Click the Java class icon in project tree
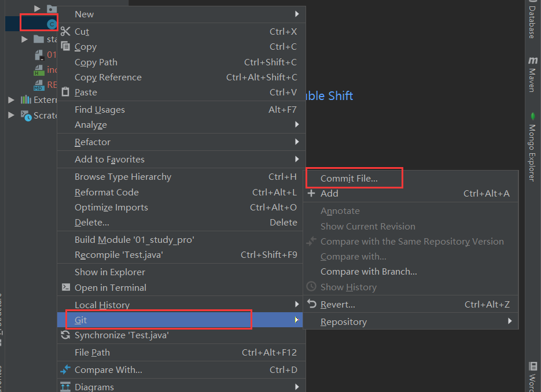Viewport: 541px width, 392px height. click(51, 24)
